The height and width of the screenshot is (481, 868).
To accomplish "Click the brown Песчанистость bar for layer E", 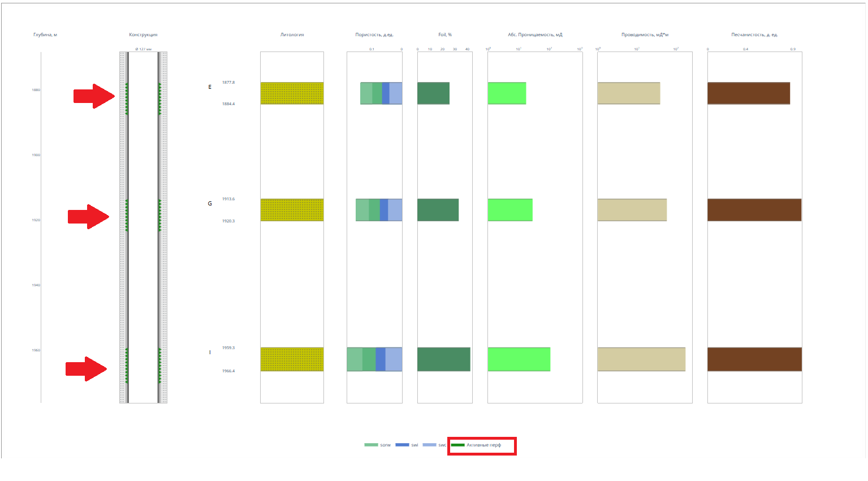I will coord(749,93).
